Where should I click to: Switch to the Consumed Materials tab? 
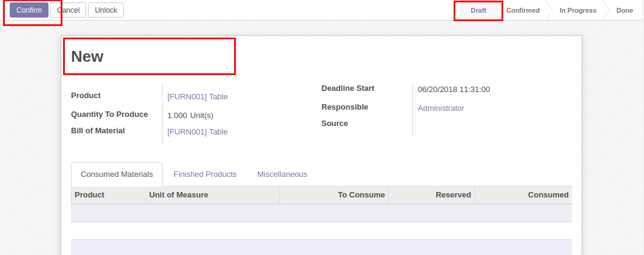tap(116, 174)
